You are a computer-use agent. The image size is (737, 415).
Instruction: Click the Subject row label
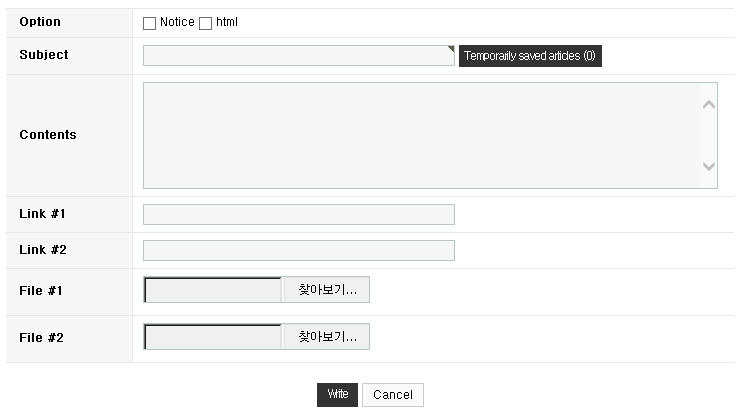(x=44, y=55)
